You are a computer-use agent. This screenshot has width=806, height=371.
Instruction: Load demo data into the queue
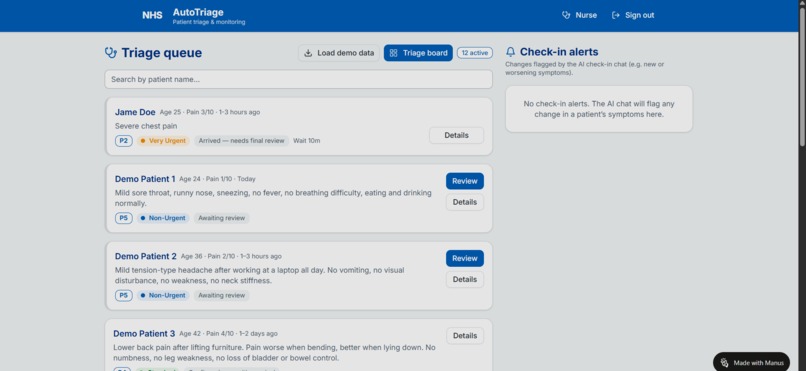[339, 53]
